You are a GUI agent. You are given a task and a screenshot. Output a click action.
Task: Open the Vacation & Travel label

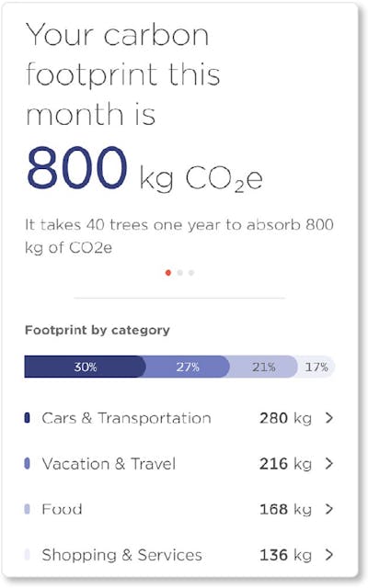pyautogui.click(x=109, y=464)
